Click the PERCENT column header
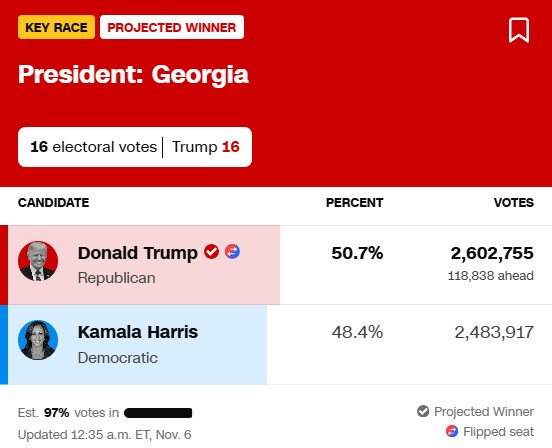Viewport: 552px width, 448px height. tap(355, 203)
